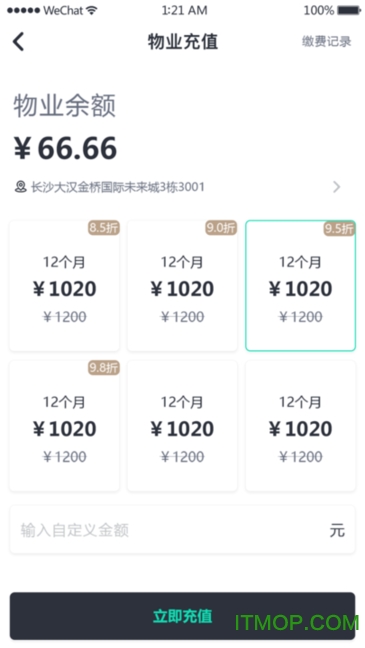Click the 9.0折 discount badge
365x648 pixels.
221,228
